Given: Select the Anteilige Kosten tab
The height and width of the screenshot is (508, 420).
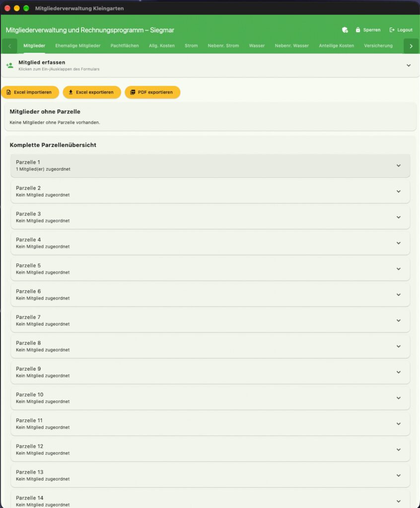Looking at the screenshot, I should pos(336,46).
